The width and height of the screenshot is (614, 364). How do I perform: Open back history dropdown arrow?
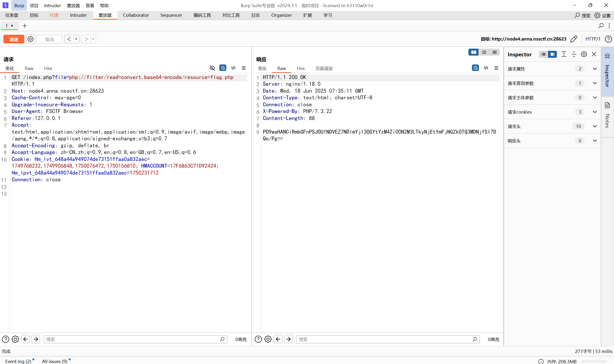pyautogui.click(x=76, y=39)
